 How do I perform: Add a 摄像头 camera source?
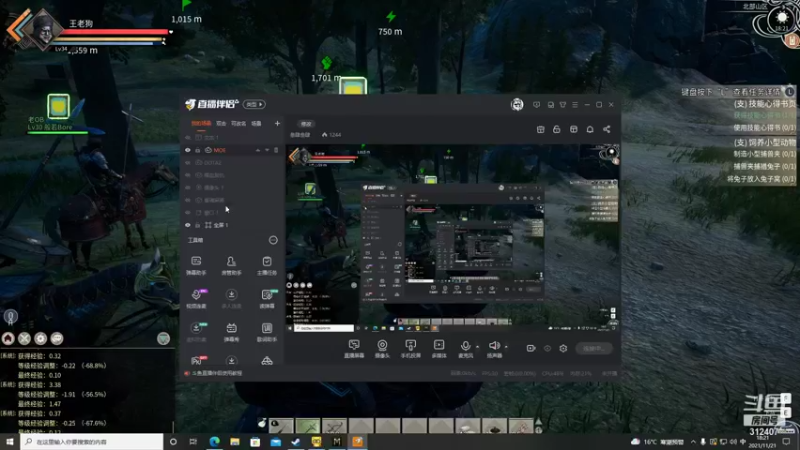[x=382, y=349]
